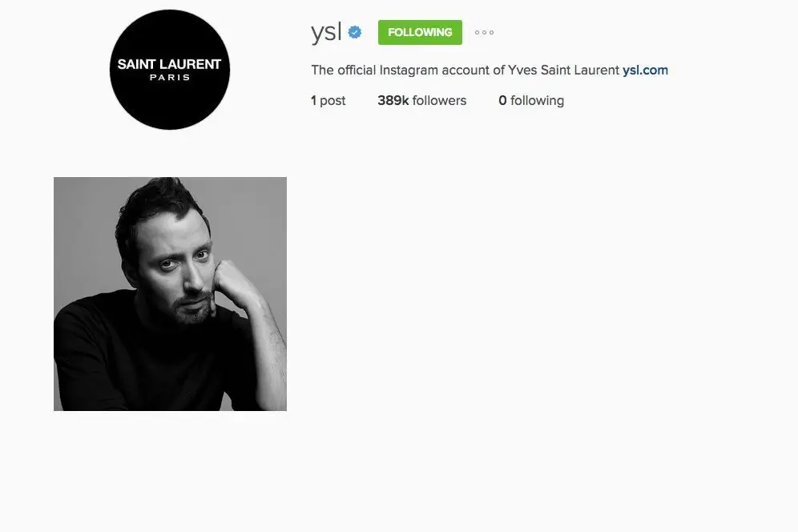This screenshot has width=798, height=532.
Task: View the 389k followers list
Action: pos(422,101)
